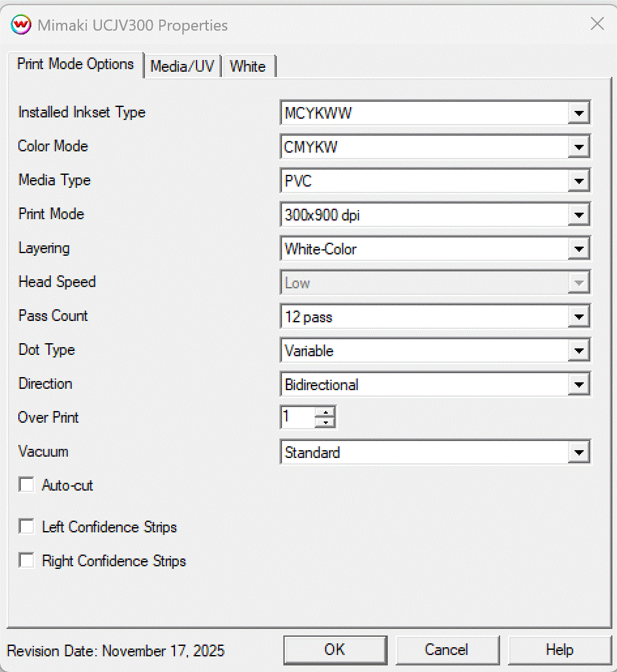
Task: Expand the Media Type dropdown arrow
Action: pos(578,181)
